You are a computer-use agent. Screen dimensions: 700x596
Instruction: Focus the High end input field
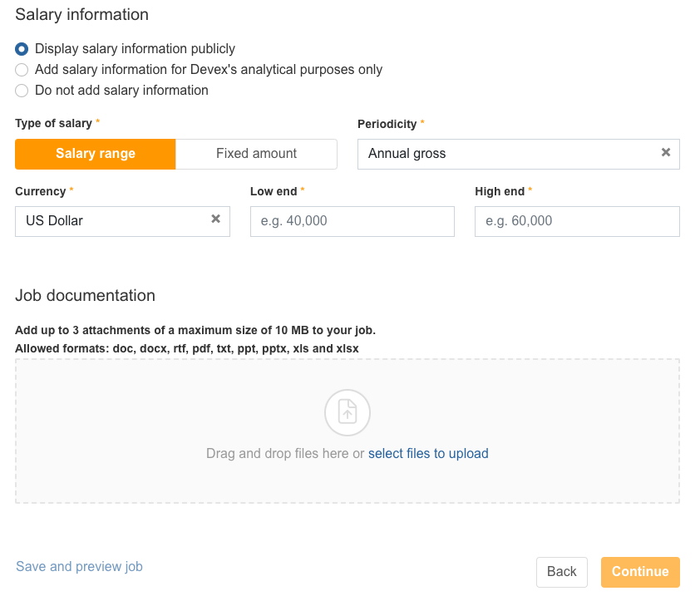[x=577, y=221]
